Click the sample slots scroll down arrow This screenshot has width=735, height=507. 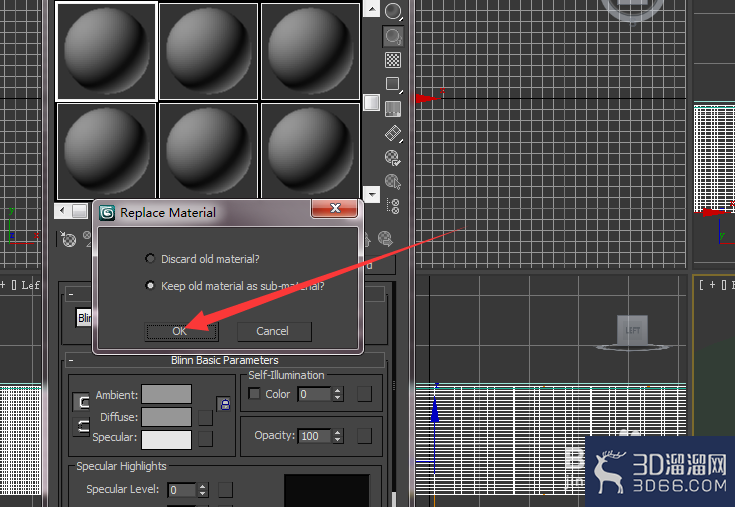click(x=372, y=194)
